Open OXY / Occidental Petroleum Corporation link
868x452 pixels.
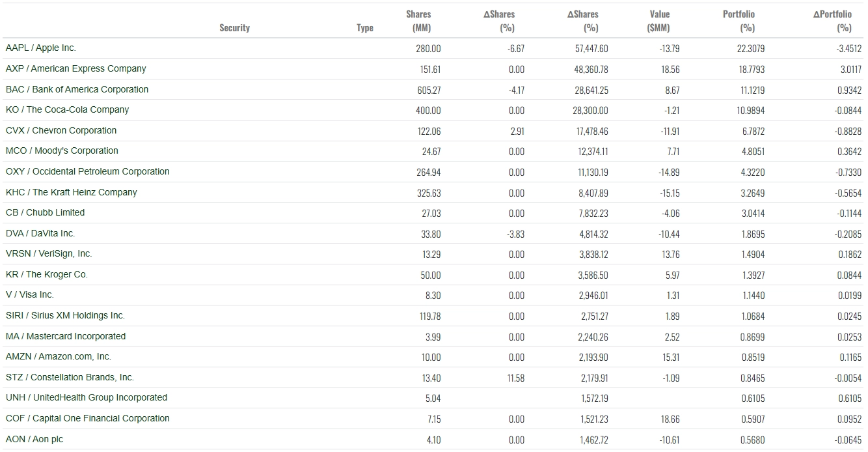click(x=88, y=171)
